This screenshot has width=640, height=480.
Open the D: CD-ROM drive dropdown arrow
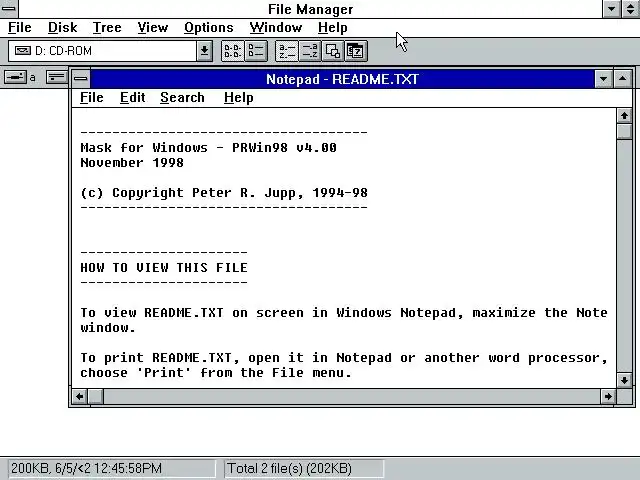click(204, 51)
